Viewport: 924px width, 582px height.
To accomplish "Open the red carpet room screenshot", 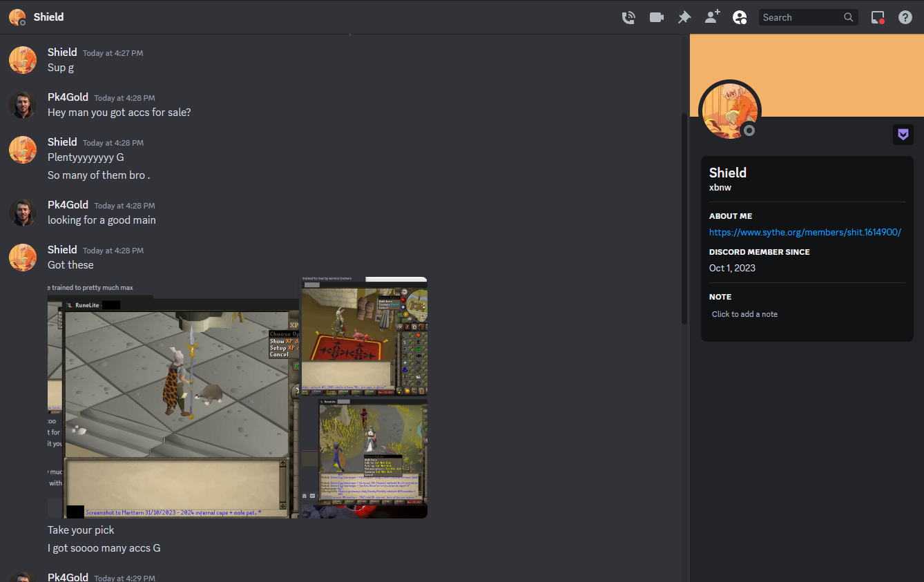I will coord(364,336).
